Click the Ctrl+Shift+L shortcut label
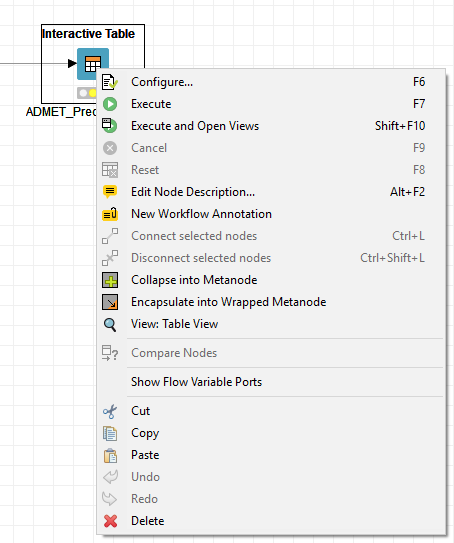Viewport: 454px width, 543px height. [x=393, y=258]
